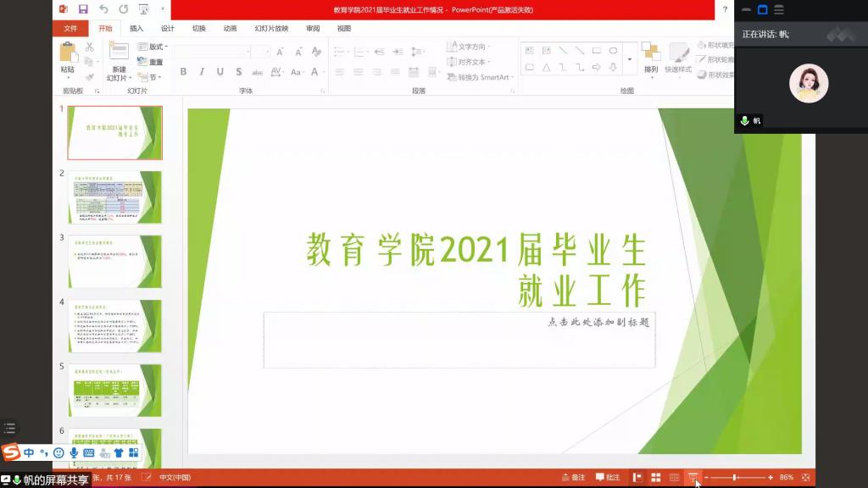Click the Sogou emoji smiley icon
This screenshot has width=868, height=488.
click(x=58, y=453)
